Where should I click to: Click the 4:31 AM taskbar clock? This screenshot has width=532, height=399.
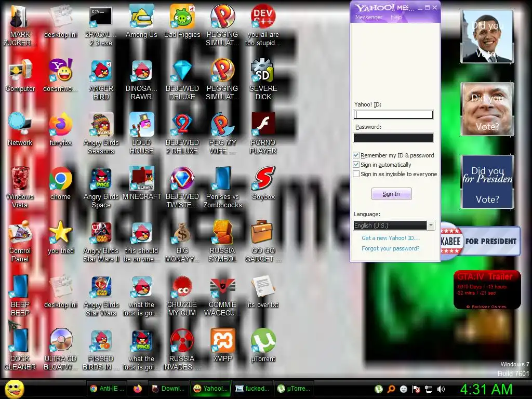[486, 389]
